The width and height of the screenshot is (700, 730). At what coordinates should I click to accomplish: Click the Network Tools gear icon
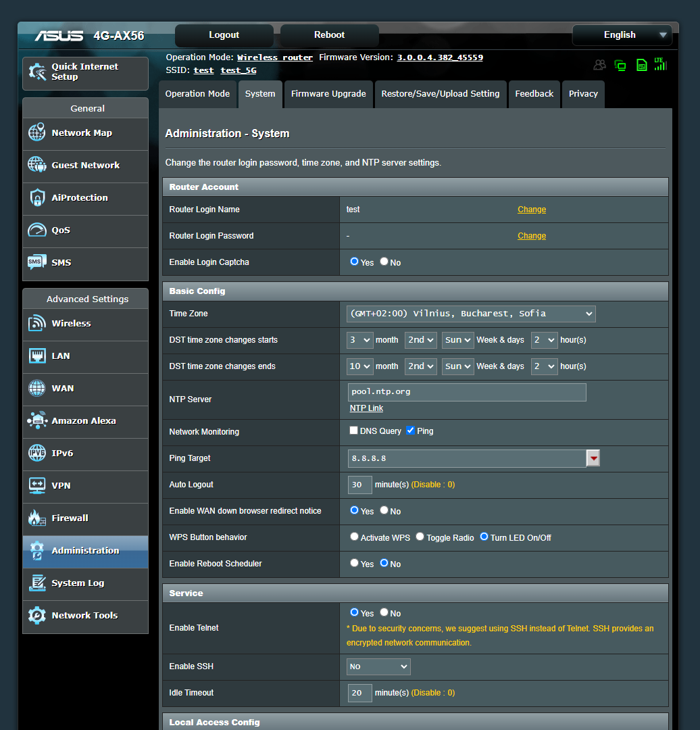(x=36, y=615)
